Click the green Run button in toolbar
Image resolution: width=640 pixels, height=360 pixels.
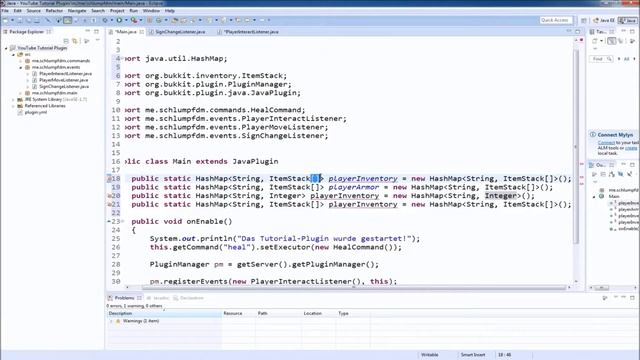point(120,20)
